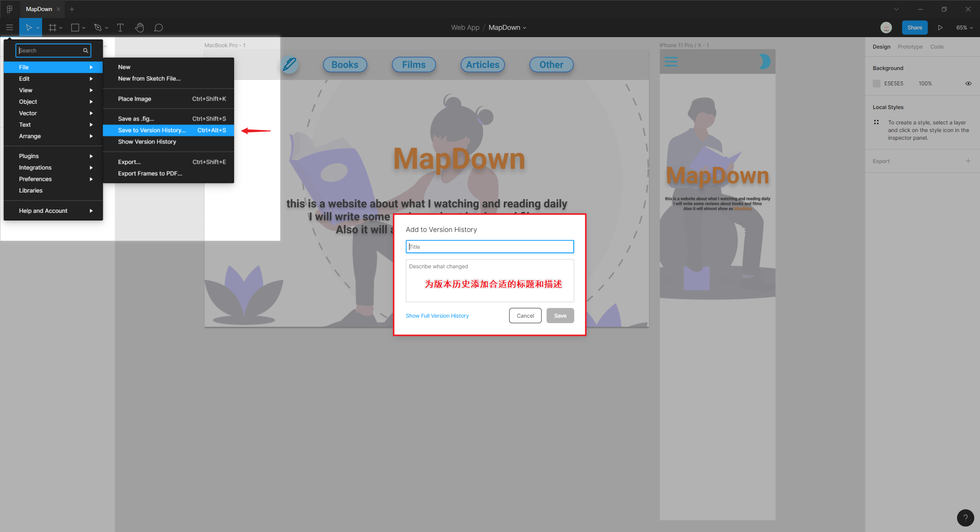Open the hamburger main menu icon
This screenshot has height=532, width=980.
tap(10, 28)
